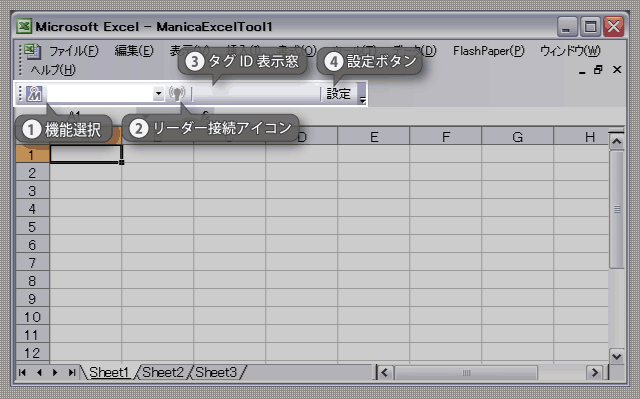Click the reader connection antenna icon
Viewport: 640px width, 399px height.
point(177,93)
